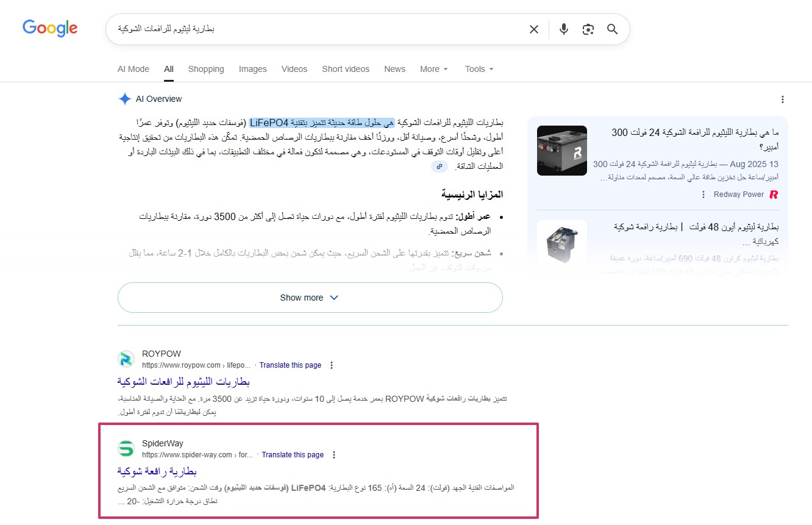The height and width of the screenshot is (525, 812).
Task: Open SpiderWay result three-dot menu
Action: pyautogui.click(x=334, y=455)
